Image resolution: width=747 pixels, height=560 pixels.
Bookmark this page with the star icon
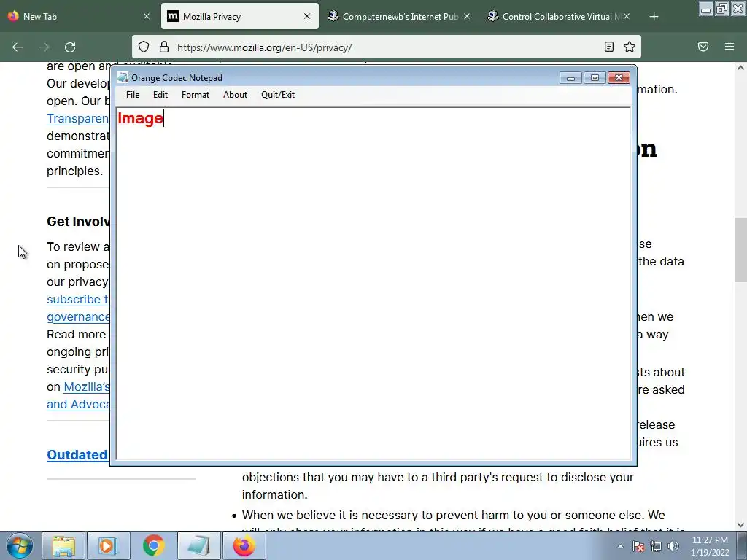(630, 47)
